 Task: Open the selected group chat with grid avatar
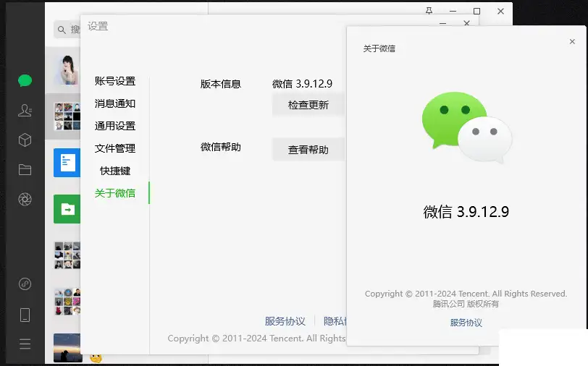click(67, 116)
